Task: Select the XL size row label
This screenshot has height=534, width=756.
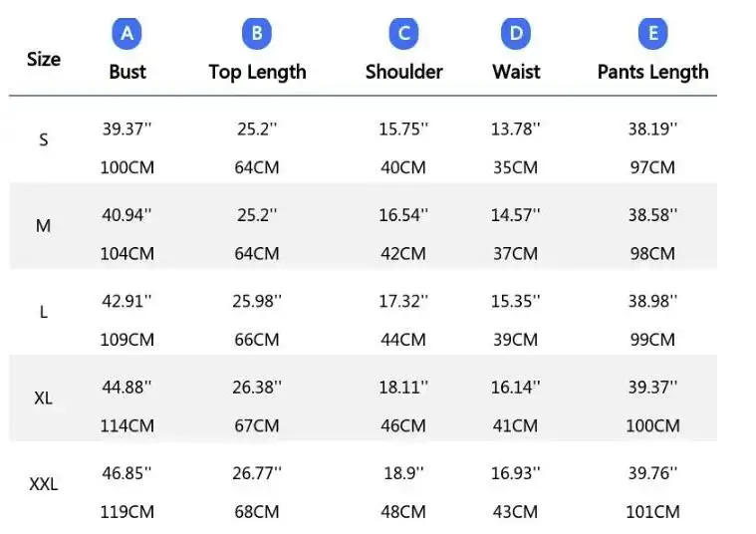Action: coord(44,398)
